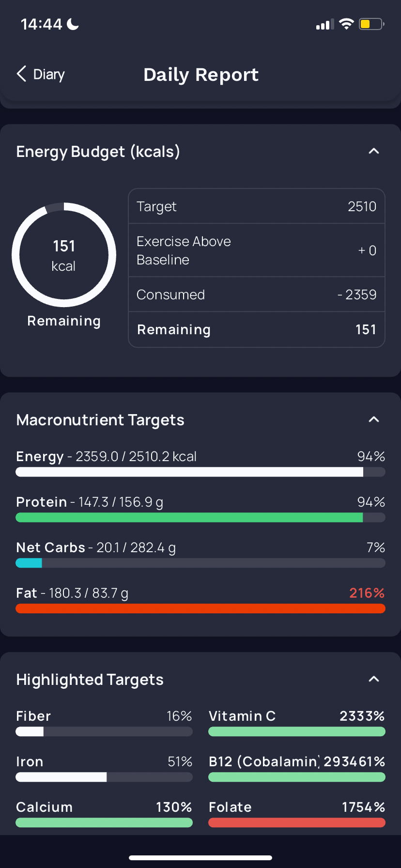
Task: Open the Net Carbs target
Action: 200,555
